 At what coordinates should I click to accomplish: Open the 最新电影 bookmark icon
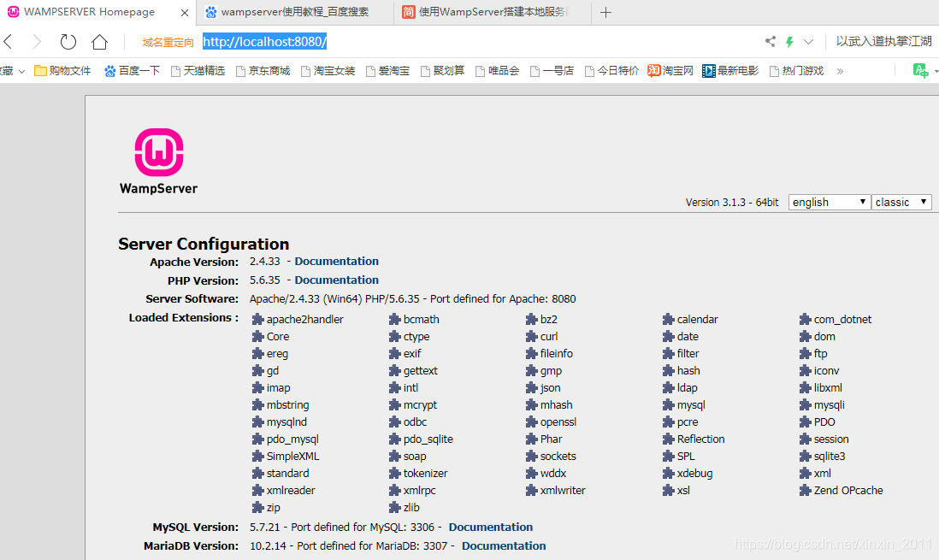pyautogui.click(x=708, y=71)
